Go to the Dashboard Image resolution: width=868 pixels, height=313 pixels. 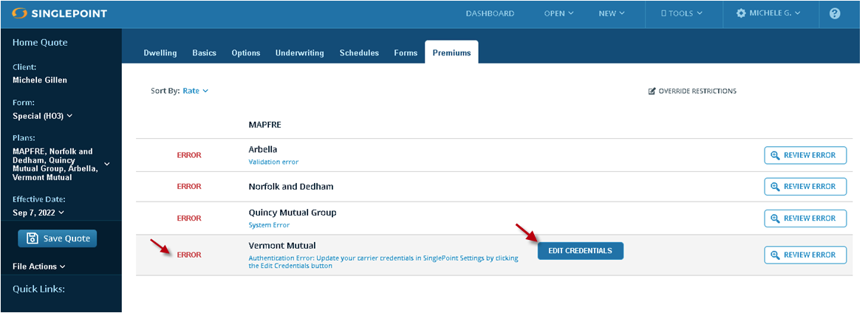pos(490,13)
